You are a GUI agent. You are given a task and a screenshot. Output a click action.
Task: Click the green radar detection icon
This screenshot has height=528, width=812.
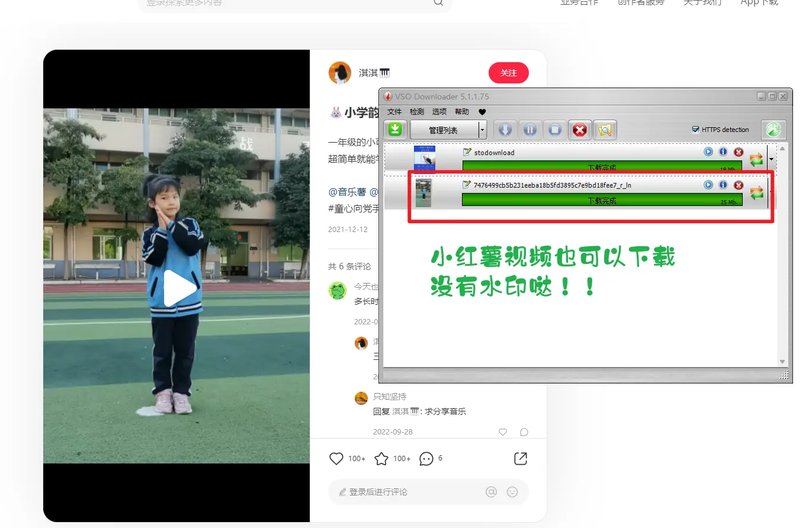(774, 130)
